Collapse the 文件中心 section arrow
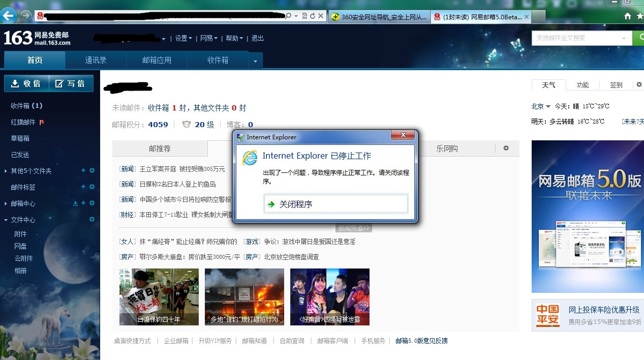 click(x=6, y=220)
